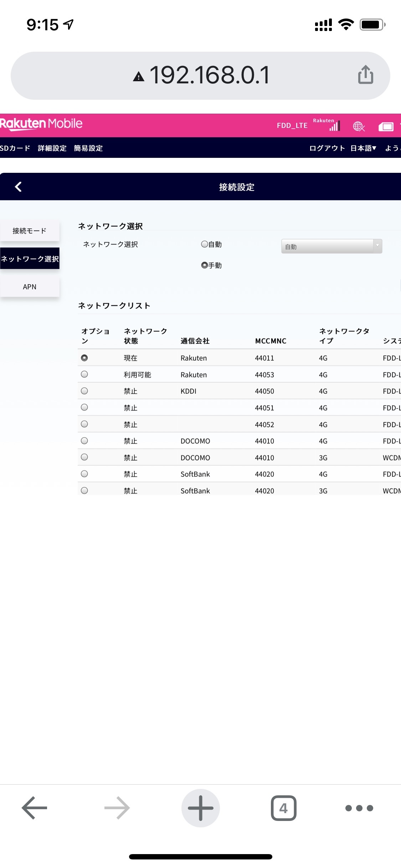401x868 pixels.
Task: Tap the back chevron in 接続設定 header
Action: click(19, 187)
